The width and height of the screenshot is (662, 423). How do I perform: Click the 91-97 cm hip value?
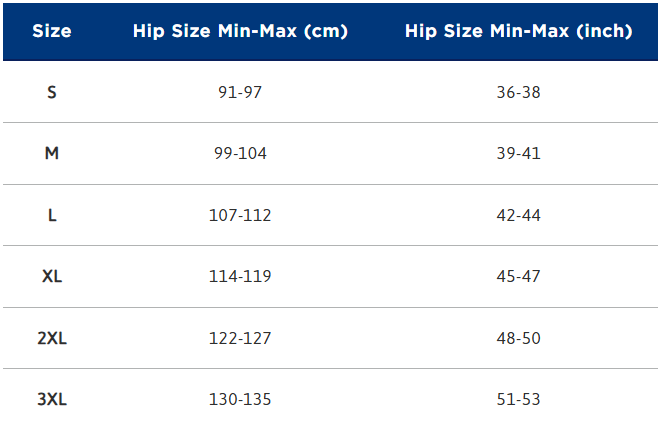click(240, 92)
